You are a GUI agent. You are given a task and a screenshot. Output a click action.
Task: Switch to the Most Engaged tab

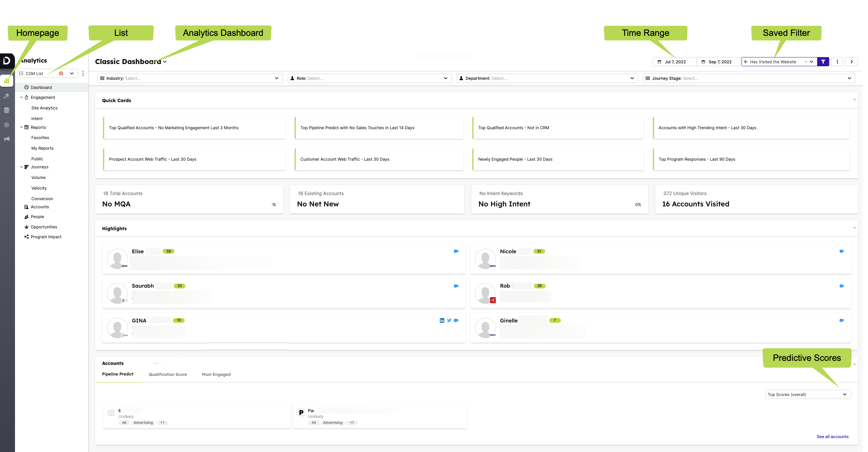click(216, 374)
